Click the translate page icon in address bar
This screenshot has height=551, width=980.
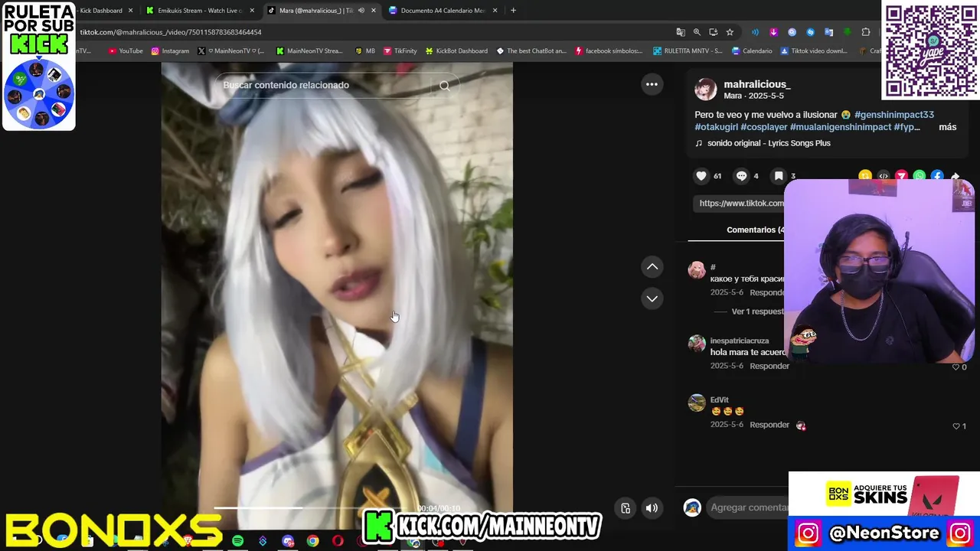(680, 32)
